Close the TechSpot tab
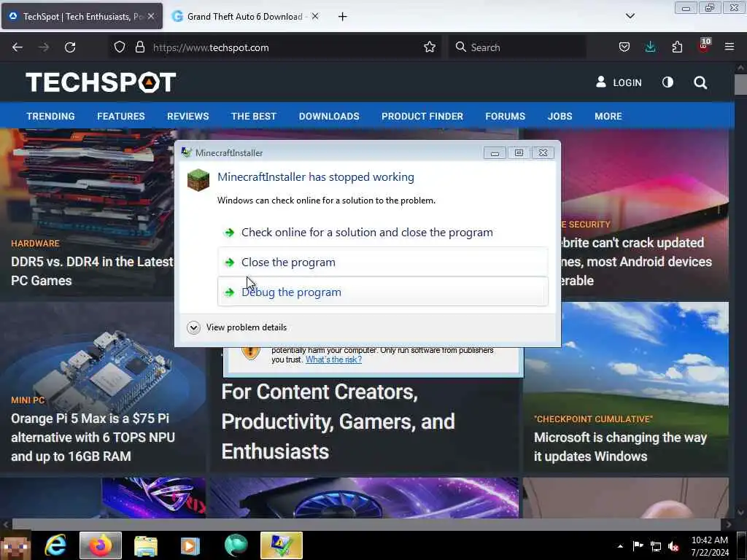747x560 pixels. tap(150, 16)
